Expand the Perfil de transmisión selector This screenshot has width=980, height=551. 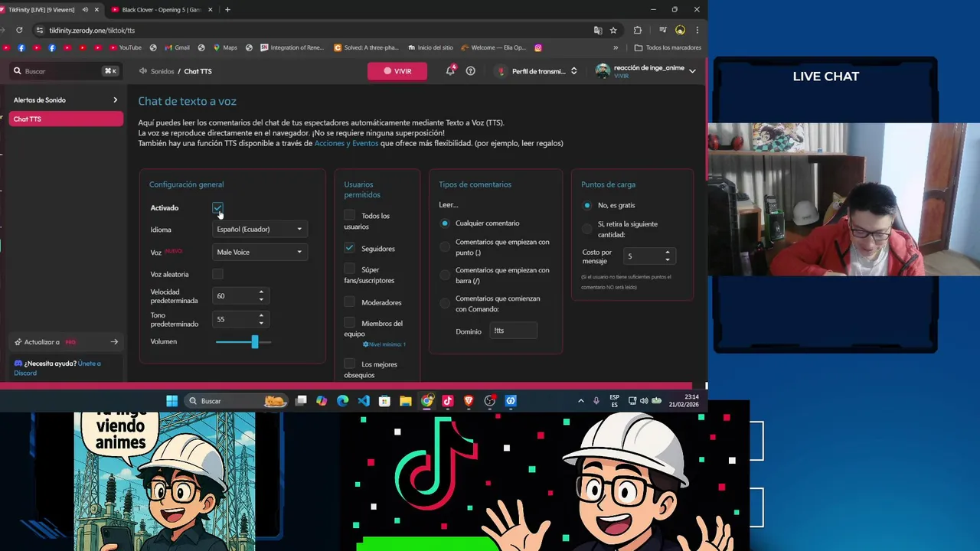pos(538,71)
